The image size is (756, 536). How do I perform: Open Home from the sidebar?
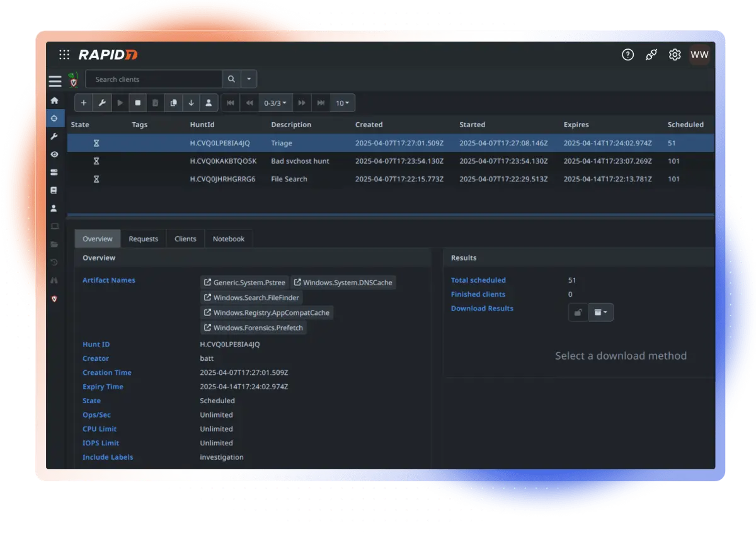(55, 100)
